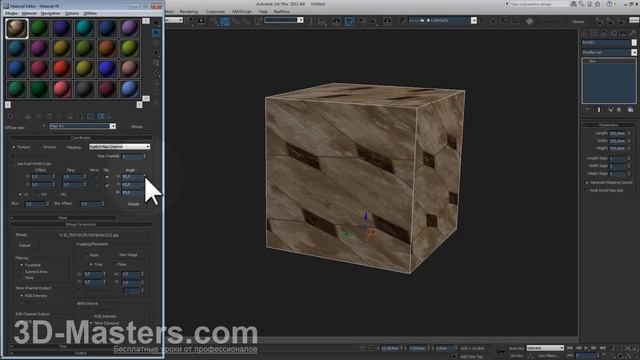Viewport: 640px width, 360px height.
Task: Click Remove modifier from stack icon
Action: click(619, 110)
